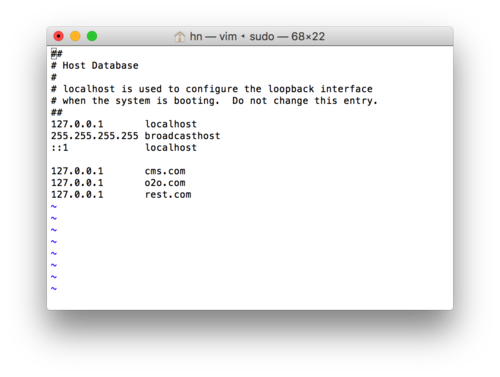The width and height of the screenshot is (500, 377).
Task: Maximize the terminal using green button
Action: click(x=92, y=36)
